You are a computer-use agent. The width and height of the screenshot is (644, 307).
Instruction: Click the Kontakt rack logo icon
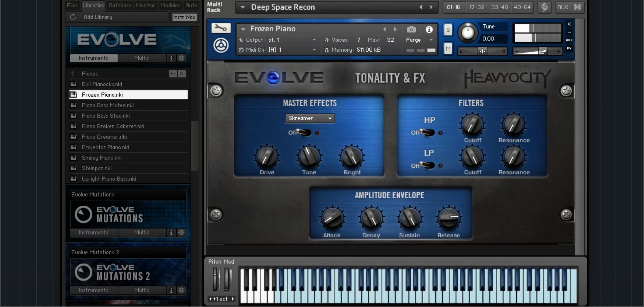click(545, 7)
